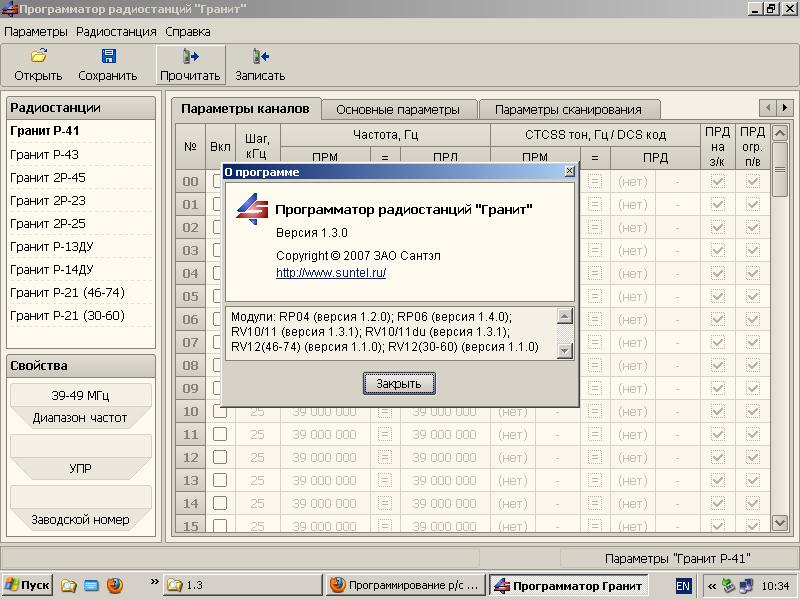The width and height of the screenshot is (800, 600).
Task: Click frequency copy '=' icon in row 13
Action: point(385,480)
